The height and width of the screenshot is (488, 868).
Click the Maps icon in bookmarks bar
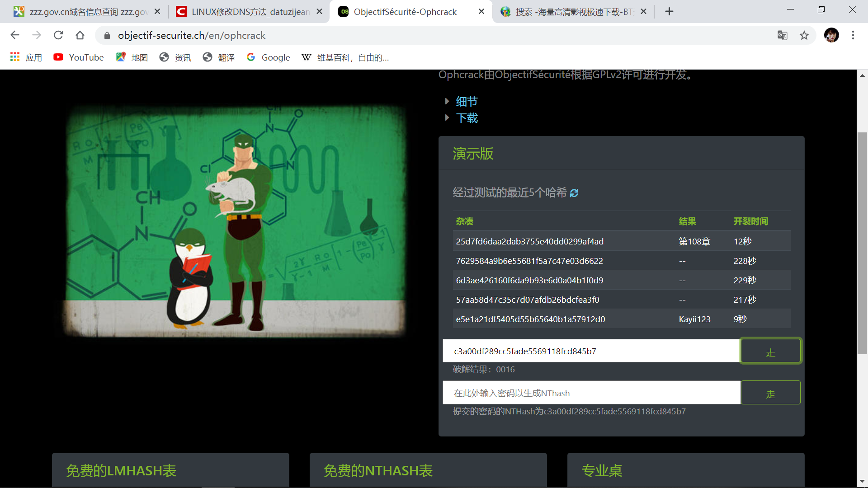tap(118, 57)
